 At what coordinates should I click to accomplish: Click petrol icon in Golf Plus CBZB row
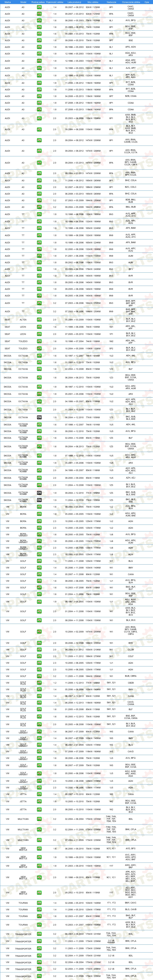39,682
